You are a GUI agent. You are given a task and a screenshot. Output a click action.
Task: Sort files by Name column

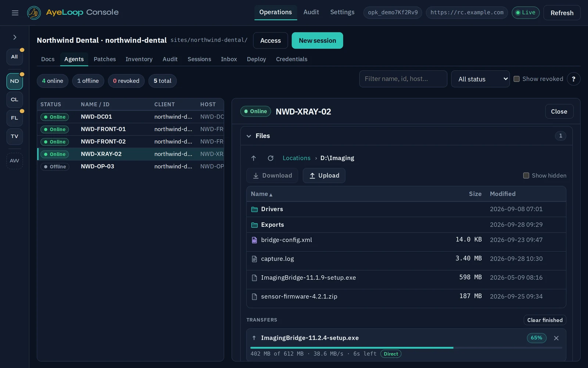(x=262, y=194)
